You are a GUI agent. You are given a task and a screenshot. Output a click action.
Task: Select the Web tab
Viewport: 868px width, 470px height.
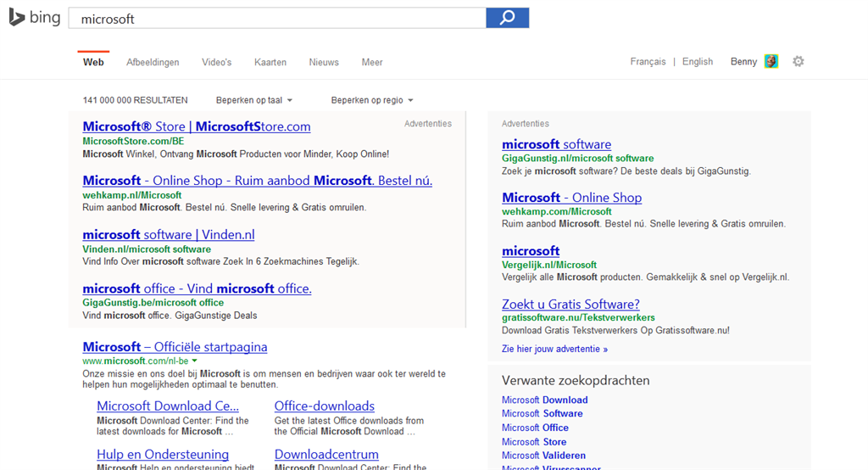(93, 62)
